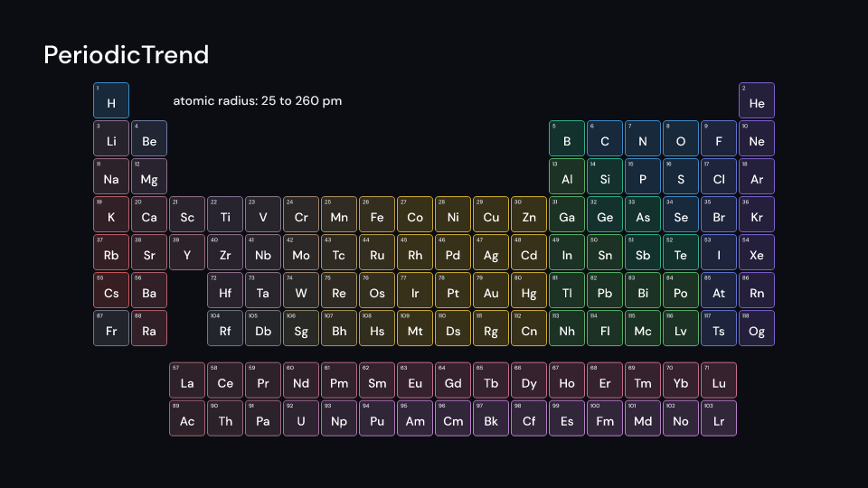Image resolution: width=868 pixels, height=488 pixels.
Task: Click the Californium (Cf) tile
Action: click(x=529, y=418)
